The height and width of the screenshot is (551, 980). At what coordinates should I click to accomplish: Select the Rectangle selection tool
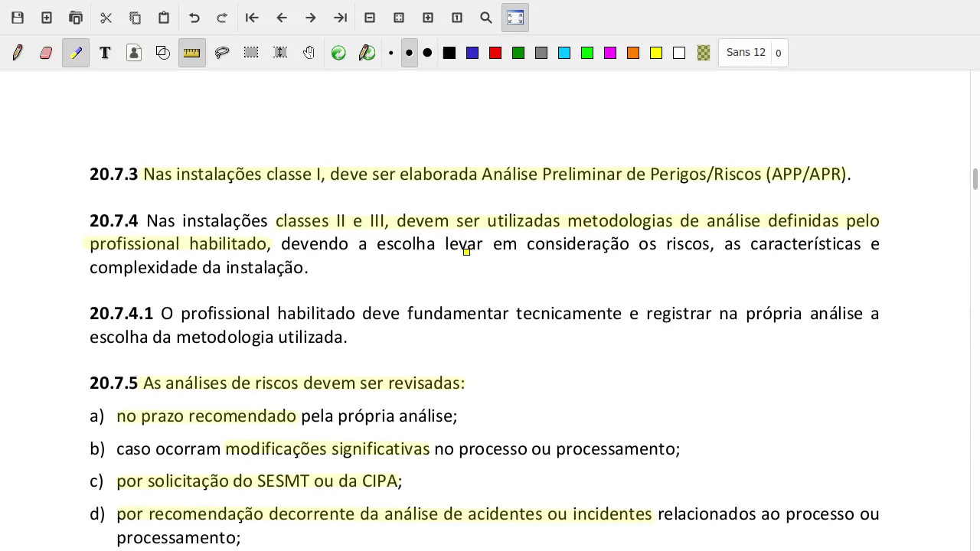(x=251, y=53)
